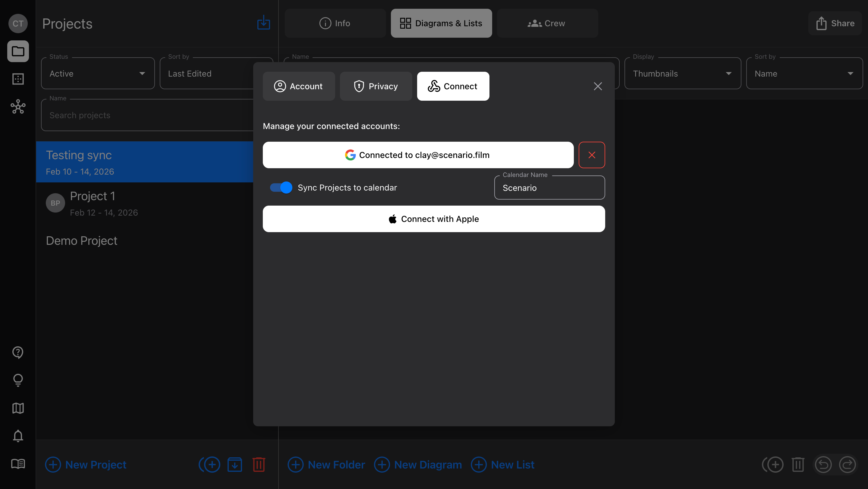Click the red trash icon under projects
Screen dimensions: 868x489
[x=259, y=464]
